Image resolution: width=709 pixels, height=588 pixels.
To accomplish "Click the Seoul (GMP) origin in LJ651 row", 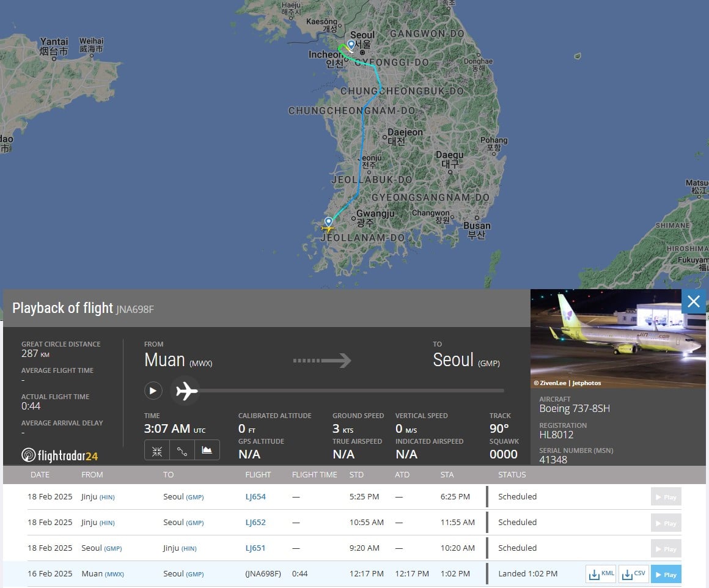I will click(101, 548).
